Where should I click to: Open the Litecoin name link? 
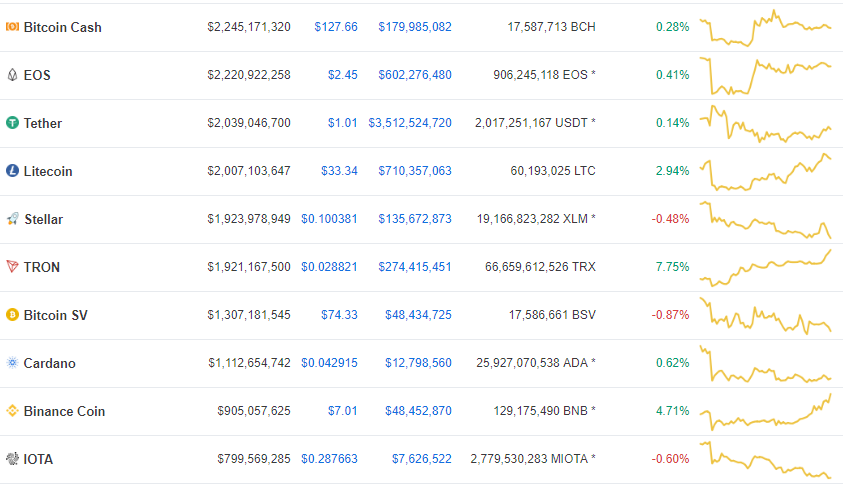[48, 171]
